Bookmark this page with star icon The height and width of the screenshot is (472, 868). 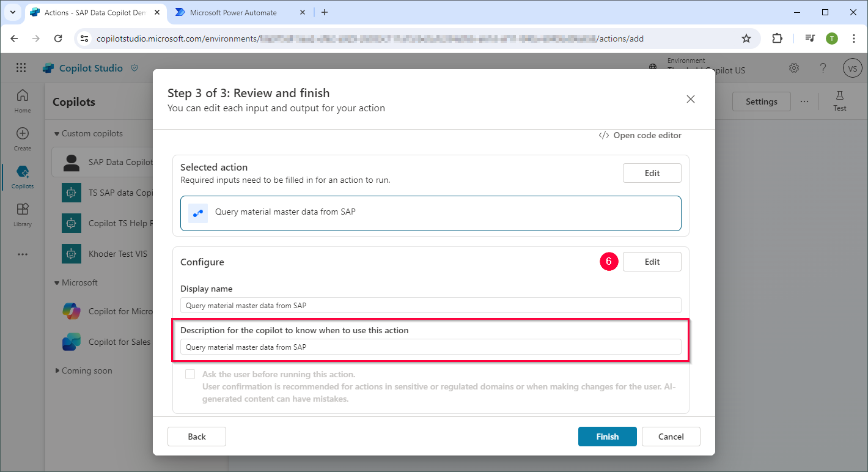(746, 39)
